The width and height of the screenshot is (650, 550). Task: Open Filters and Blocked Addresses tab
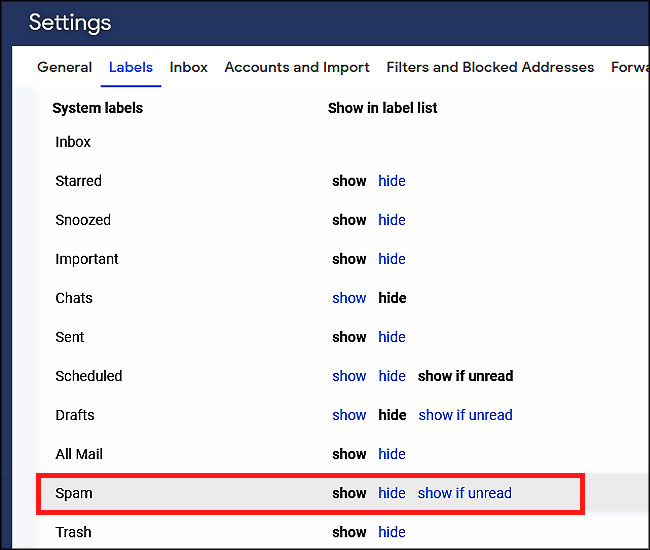click(490, 67)
